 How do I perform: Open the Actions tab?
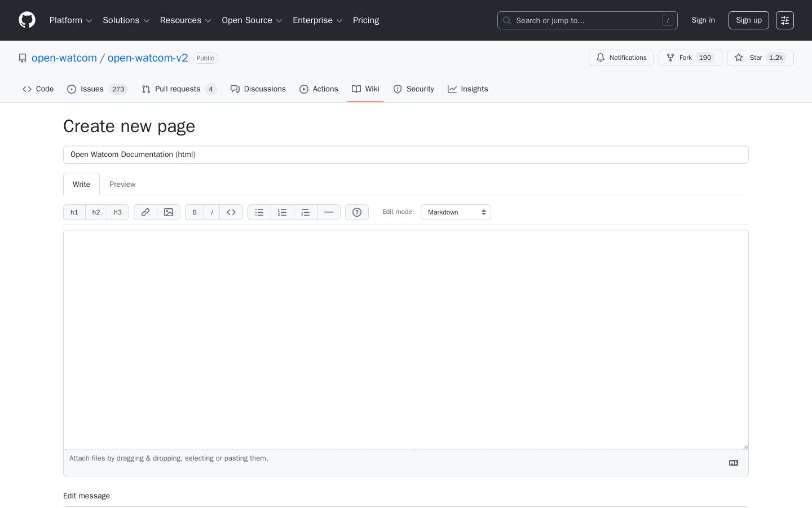319,89
